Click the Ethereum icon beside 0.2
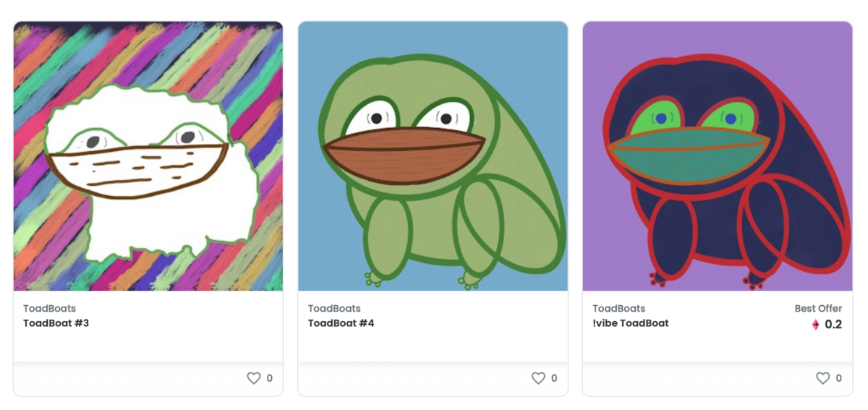The image size is (868, 410). point(815,325)
